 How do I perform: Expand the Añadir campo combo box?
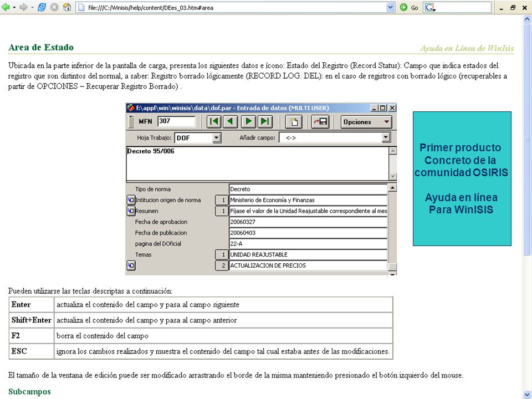coord(386,138)
